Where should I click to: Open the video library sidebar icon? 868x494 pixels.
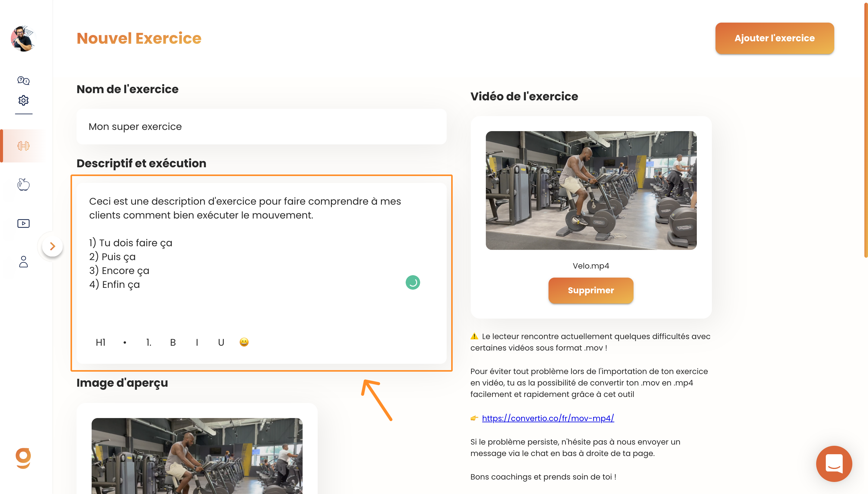[x=24, y=223]
